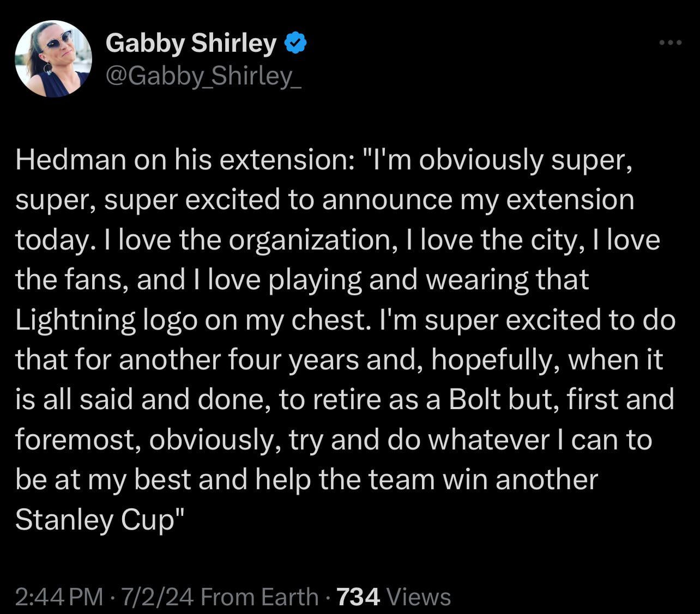Click the word Lightning in the tweet

(x=75, y=320)
